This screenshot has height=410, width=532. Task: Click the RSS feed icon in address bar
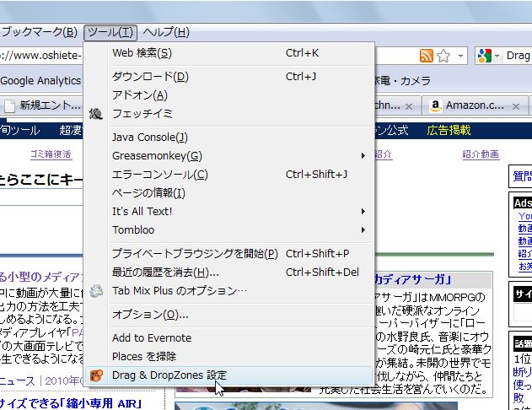click(x=427, y=56)
